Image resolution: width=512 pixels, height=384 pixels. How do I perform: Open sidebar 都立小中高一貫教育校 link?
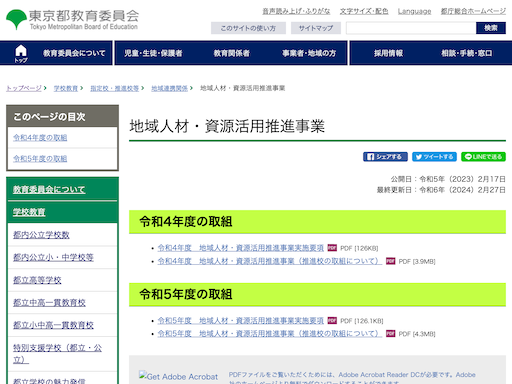tap(53, 325)
